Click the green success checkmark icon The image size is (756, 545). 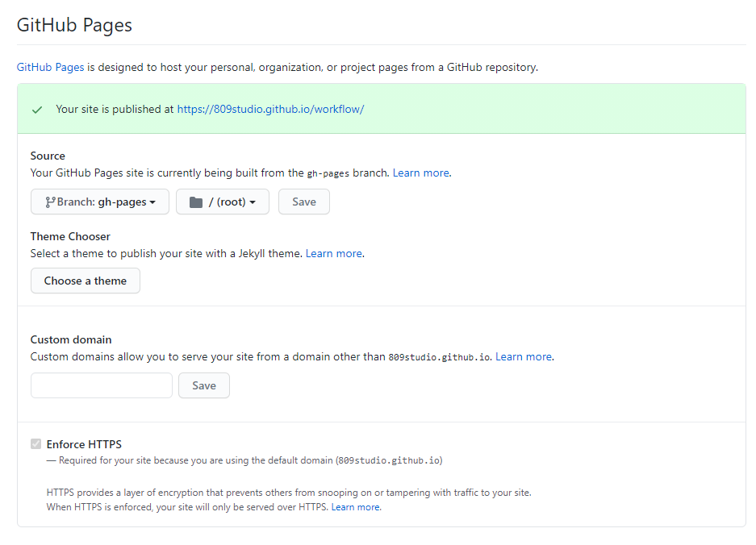[x=37, y=110]
